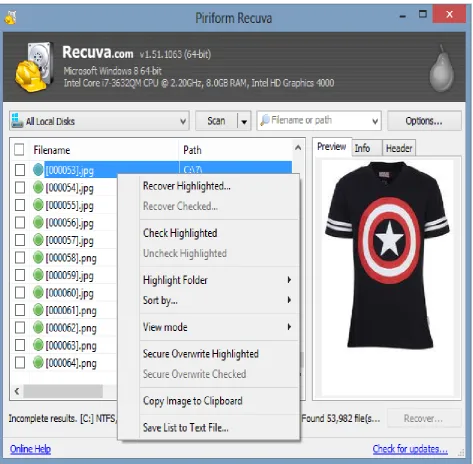Image resolution: width=473 pixels, height=464 pixels.
Task: Click the Recuva.com header text
Action: coord(98,52)
